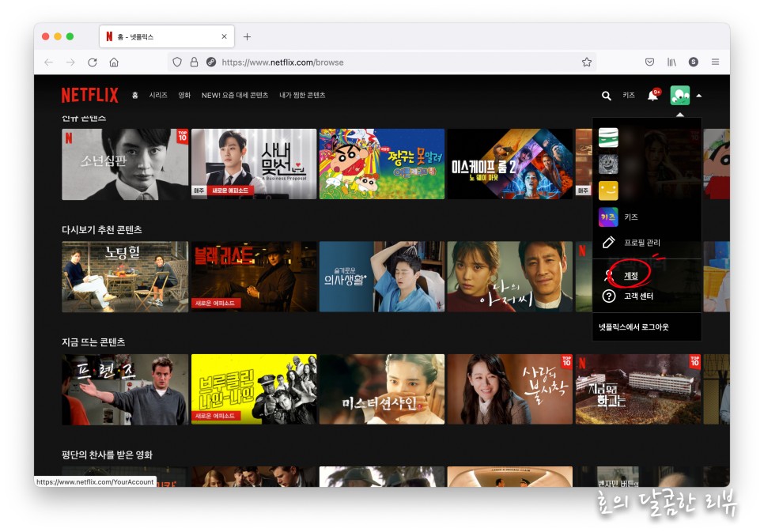This screenshot has height=532, width=764.
Task: Select the yellow smiley profile avatar
Action: tap(608, 191)
